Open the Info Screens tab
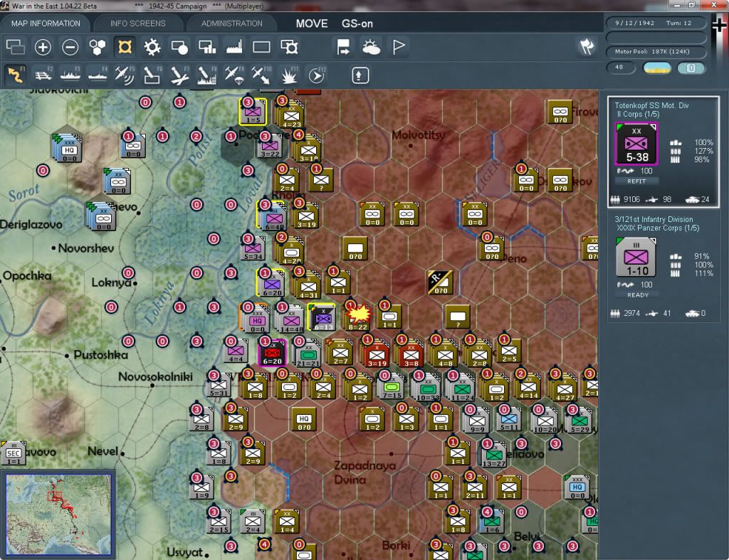Image resolution: width=729 pixels, height=560 pixels. pos(137,23)
